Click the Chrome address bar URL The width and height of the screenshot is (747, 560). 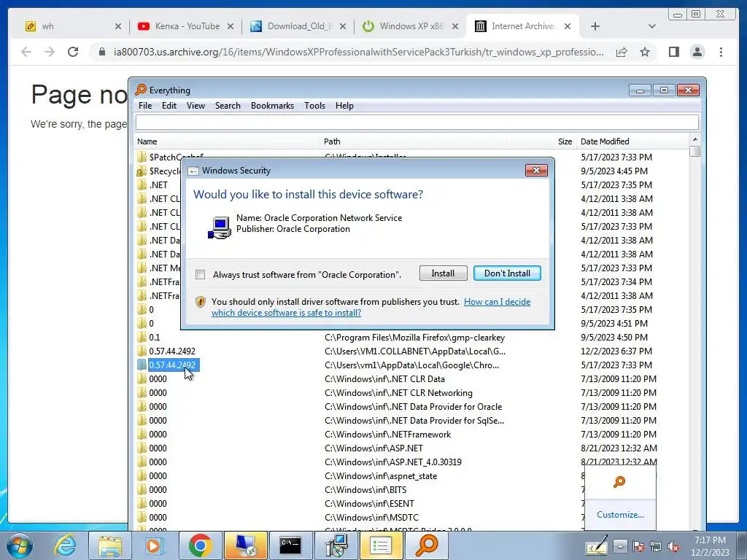pos(358,52)
